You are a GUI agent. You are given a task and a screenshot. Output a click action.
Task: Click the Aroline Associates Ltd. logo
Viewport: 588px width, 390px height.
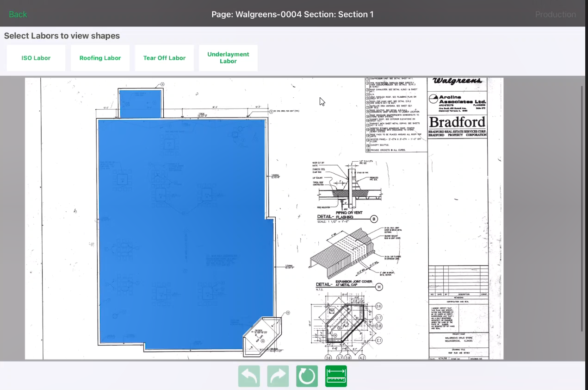pos(457,100)
